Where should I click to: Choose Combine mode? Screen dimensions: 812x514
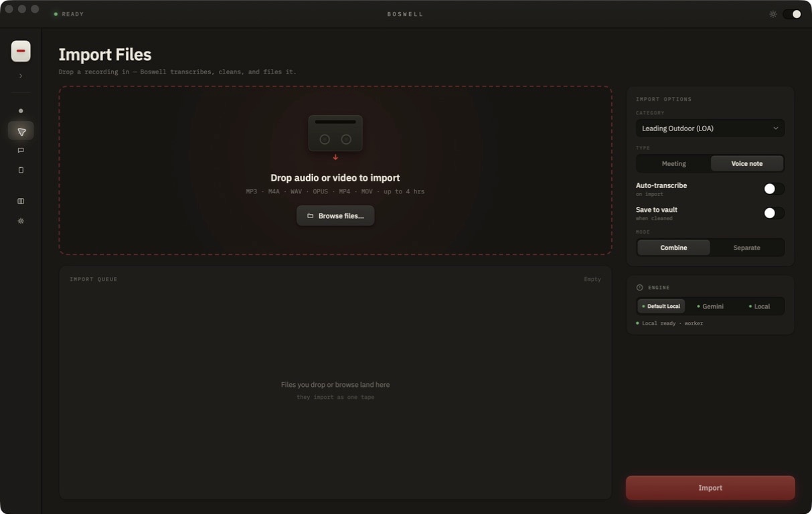[673, 248]
